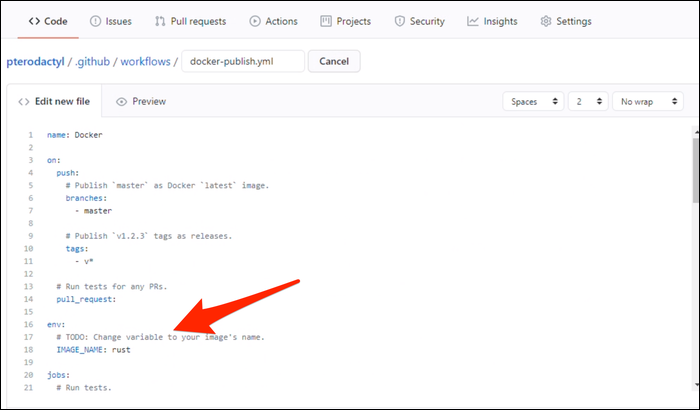Go to the Issues tab

pos(111,21)
